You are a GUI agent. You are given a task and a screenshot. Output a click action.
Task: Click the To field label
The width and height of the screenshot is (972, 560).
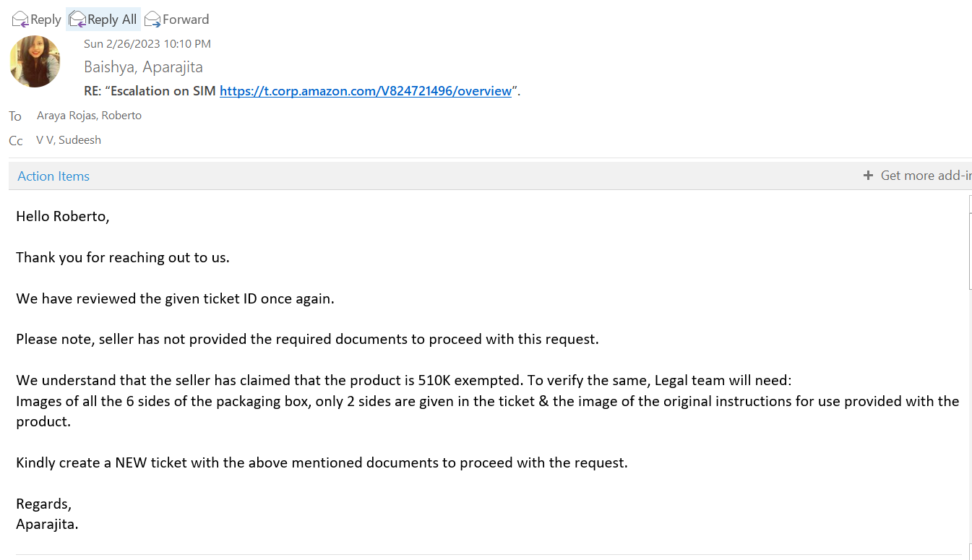click(x=15, y=116)
